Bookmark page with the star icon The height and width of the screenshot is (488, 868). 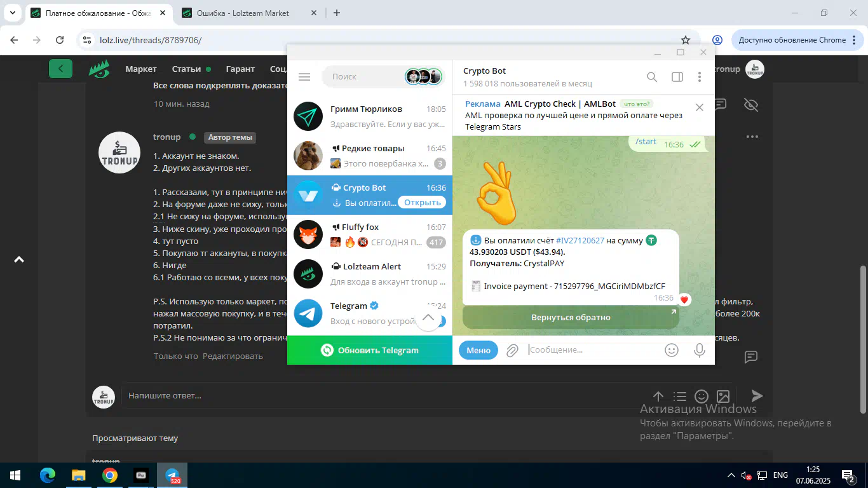[686, 39]
